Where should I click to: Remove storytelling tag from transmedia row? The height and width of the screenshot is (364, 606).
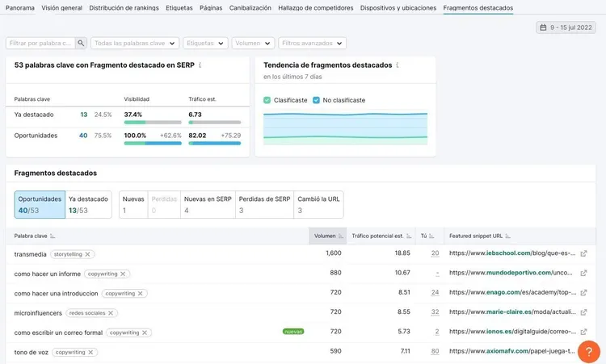pos(88,254)
